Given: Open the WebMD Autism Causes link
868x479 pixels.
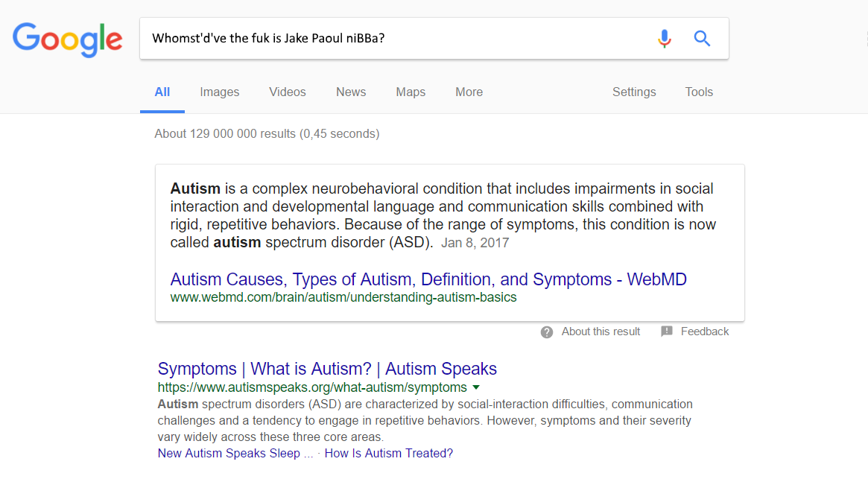Looking at the screenshot, I should click(x=428, y=279).
